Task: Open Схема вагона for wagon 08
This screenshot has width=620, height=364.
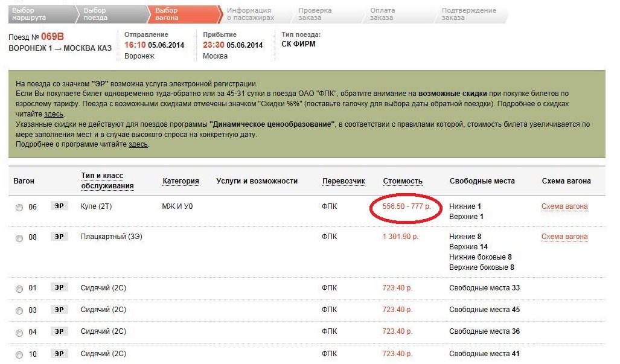Action: pos(564,237)
